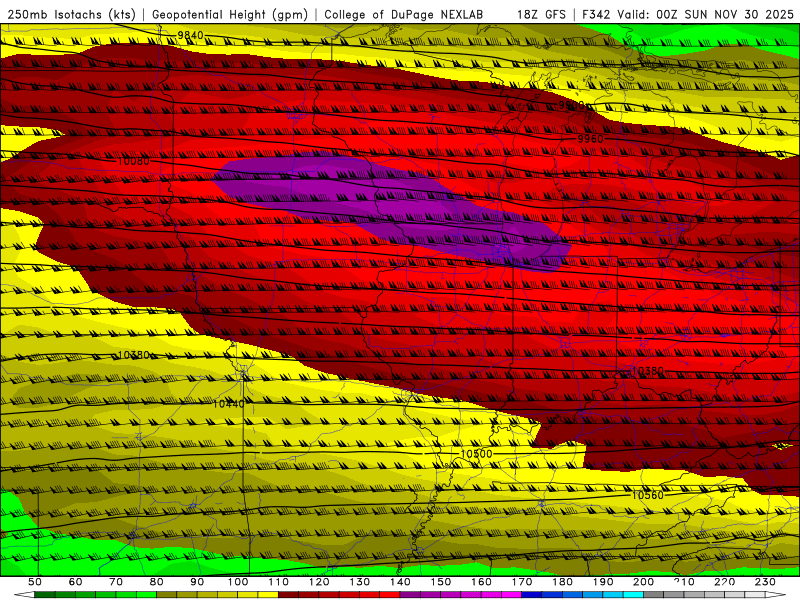
Task: Click the colorbar value 170
Action: click(521, 582)
